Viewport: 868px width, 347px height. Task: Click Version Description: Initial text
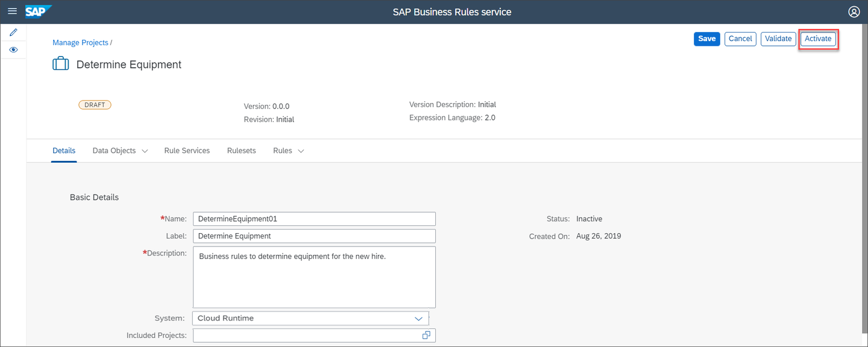(453, 104)
